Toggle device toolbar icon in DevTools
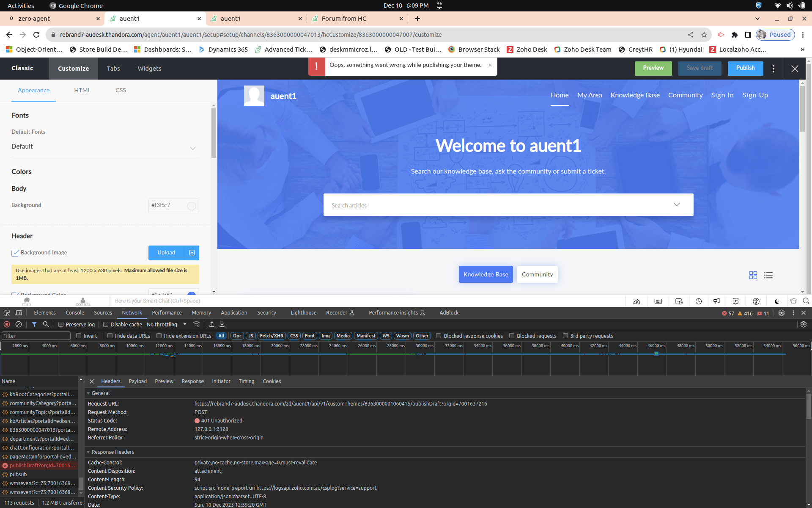 pyautogui.click(x=19, y=313)
